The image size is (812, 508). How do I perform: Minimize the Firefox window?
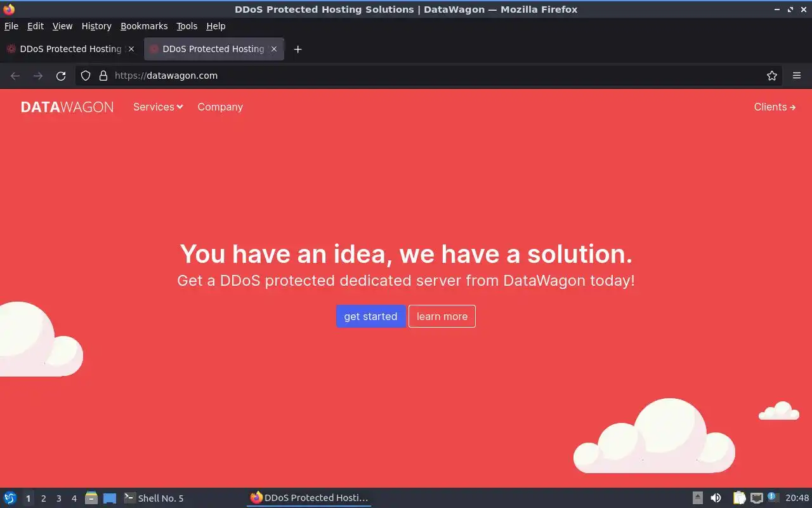pos(778,10)
